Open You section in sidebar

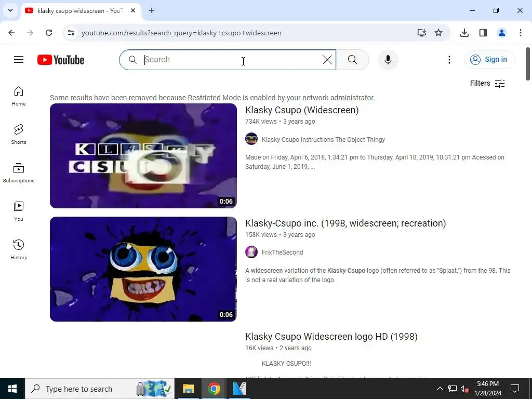point(19,211)
